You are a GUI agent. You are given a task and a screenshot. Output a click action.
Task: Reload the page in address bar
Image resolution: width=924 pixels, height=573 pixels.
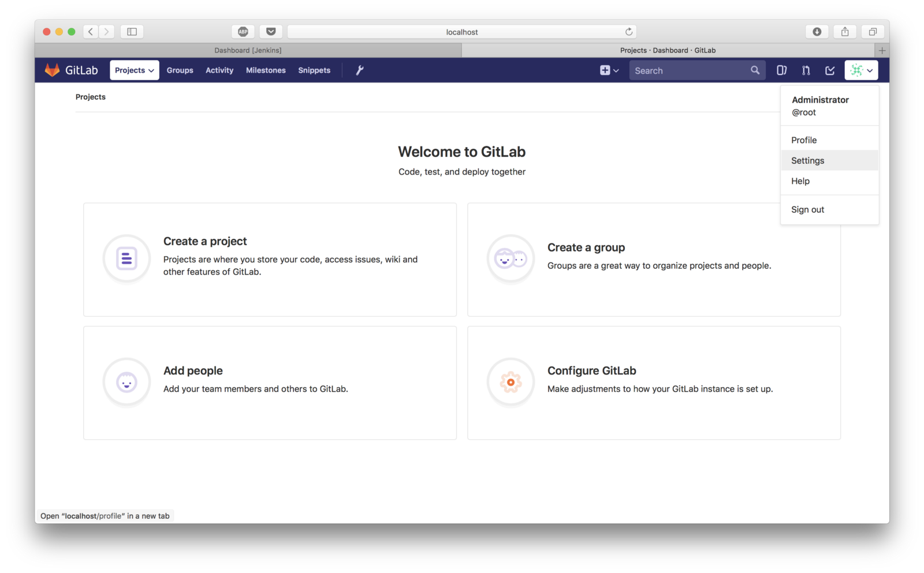point(629,32)
